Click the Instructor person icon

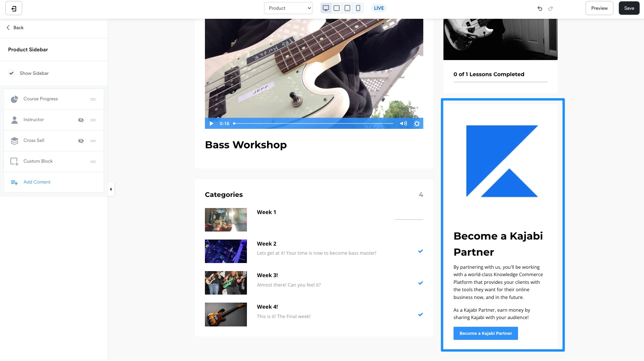click(x=14, y=120)
